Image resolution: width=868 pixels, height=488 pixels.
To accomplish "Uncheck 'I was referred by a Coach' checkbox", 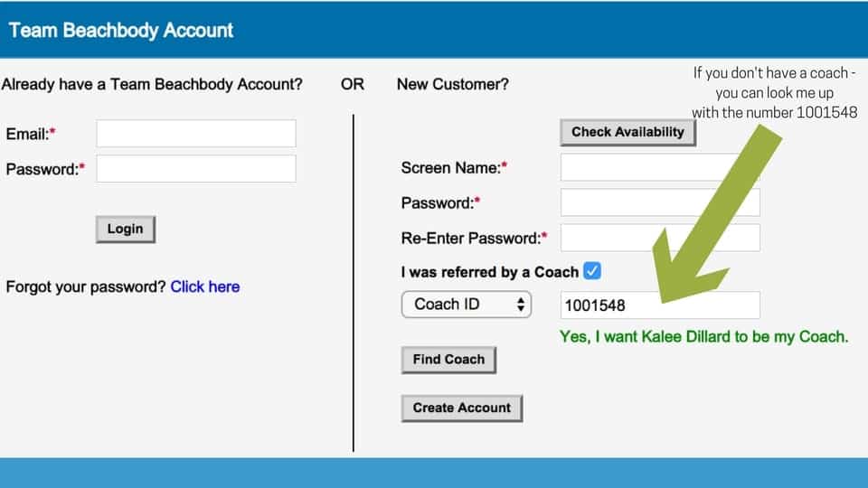I will coord(591,271).
